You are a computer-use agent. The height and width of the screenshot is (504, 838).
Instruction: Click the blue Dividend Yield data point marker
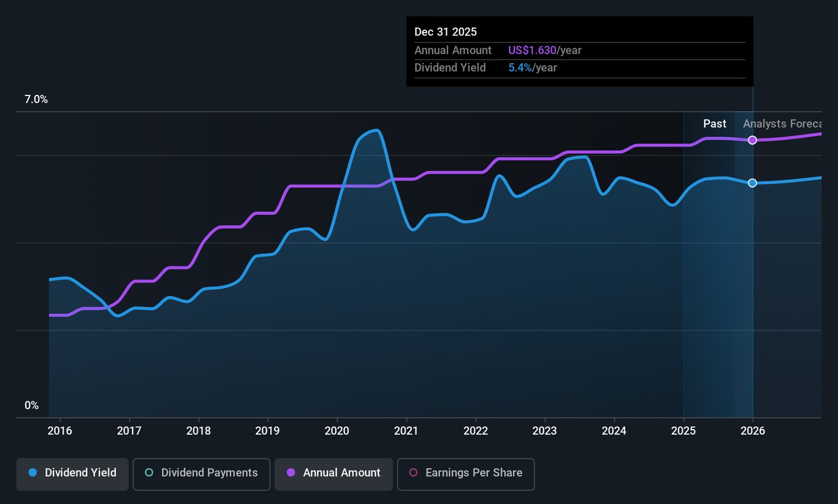752,183
